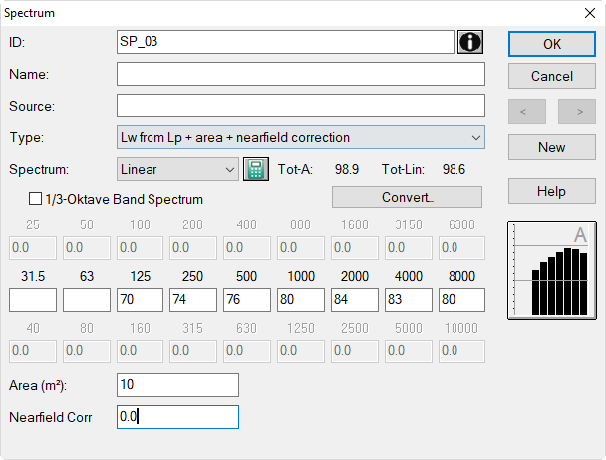The image size is (606, 460).
Task: Click the Cancel button
Action: pos(552,76)
